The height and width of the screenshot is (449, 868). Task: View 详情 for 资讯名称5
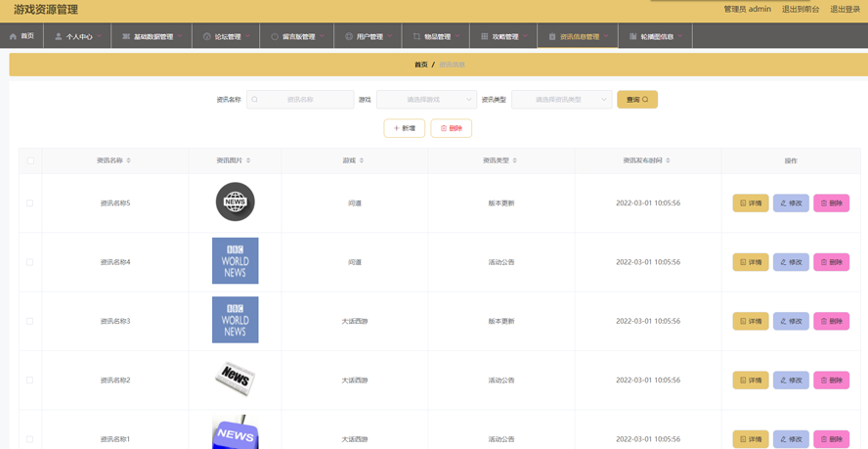tap(751, 202)
